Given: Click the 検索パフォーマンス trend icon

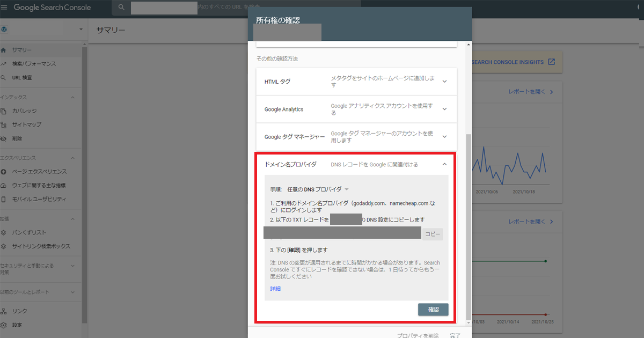Looking at the screenshot, I should point(4,64).
